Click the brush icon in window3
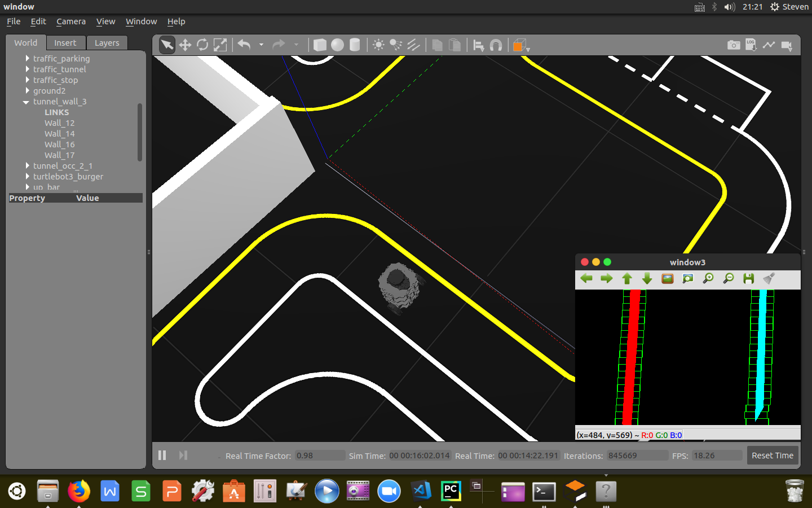 pyautogui.click(x=769, y=278)
